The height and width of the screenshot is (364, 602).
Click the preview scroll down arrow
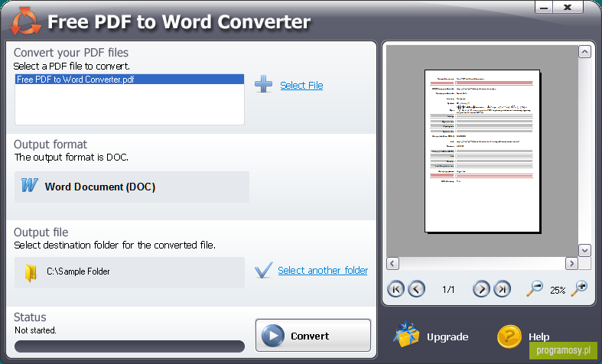tap(584, 250)
